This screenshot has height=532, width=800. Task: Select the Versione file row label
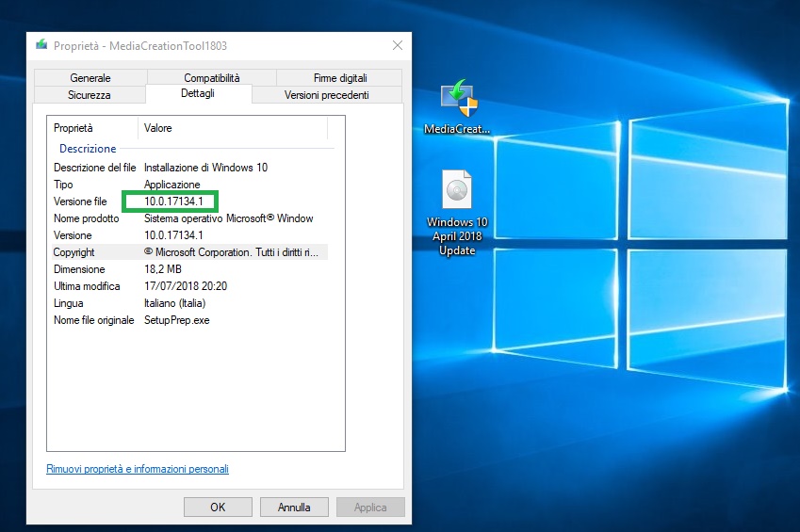click(80, 202)
